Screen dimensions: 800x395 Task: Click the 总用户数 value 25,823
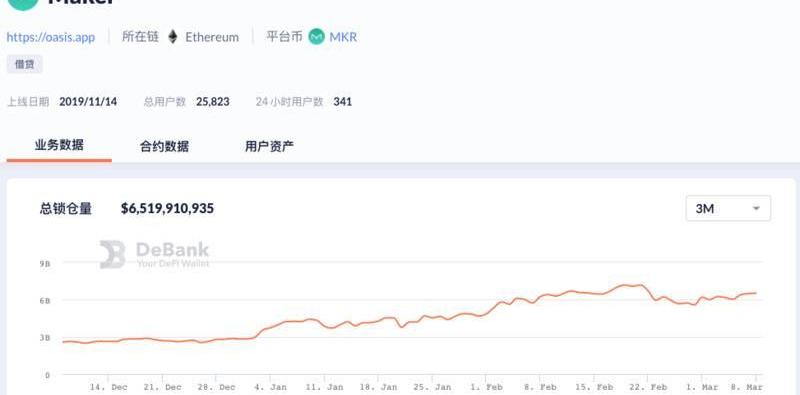point(213,102)
